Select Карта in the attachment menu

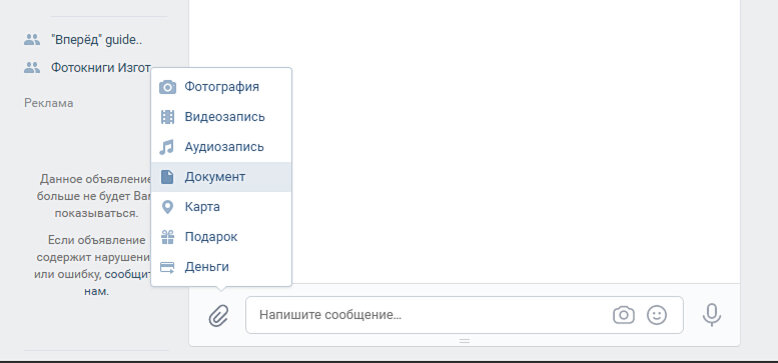(x=221, y=207)
